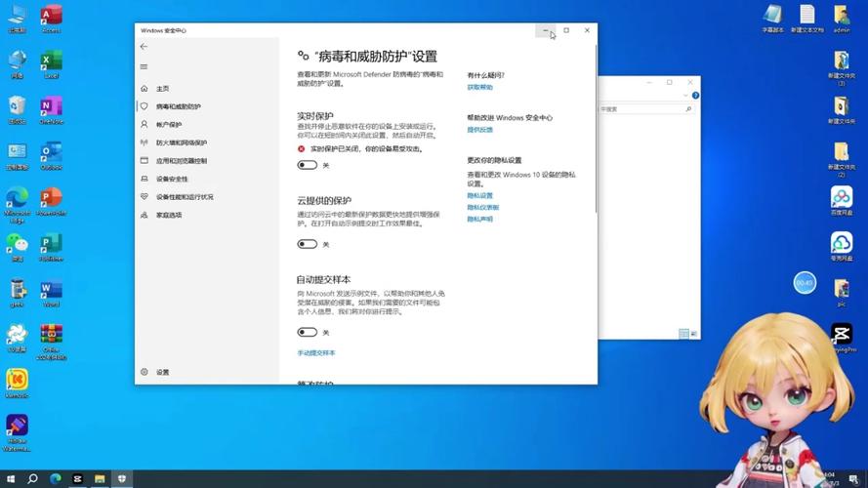Select the OneNote desktop shortcut
The width and height of the screenshot is (868, 488).
coord(51,110)
